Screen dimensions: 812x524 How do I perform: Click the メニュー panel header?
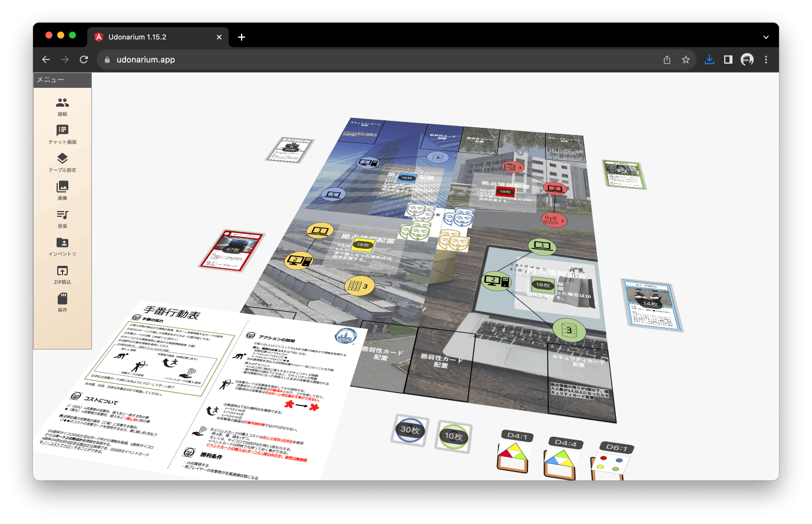pyautogui.click(x=62, y=80)
